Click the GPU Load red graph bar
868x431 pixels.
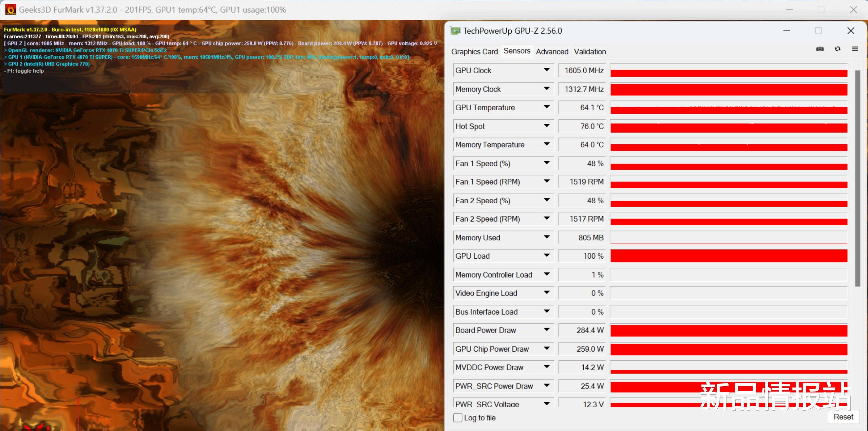point(729,256)
